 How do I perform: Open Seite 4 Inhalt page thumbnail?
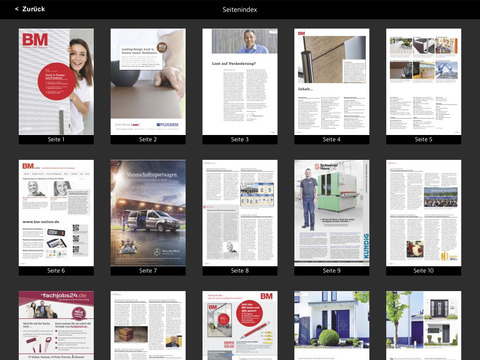coord(332,82)
